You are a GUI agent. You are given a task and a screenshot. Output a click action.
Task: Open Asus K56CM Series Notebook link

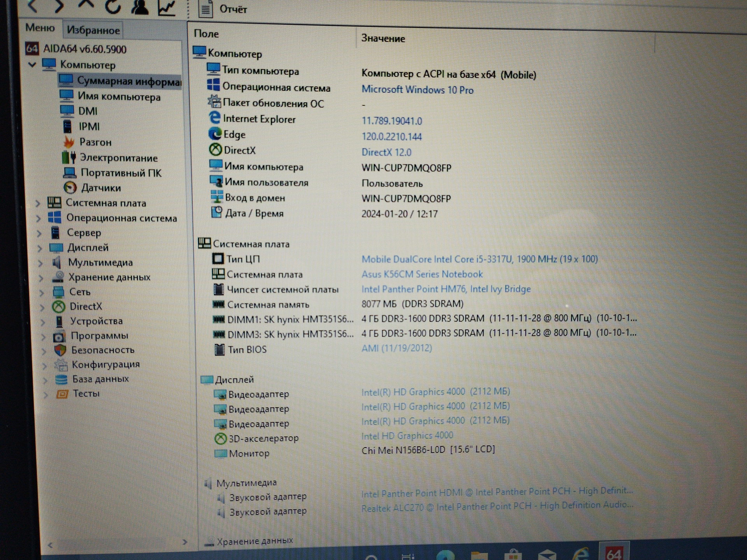(422, 274)
